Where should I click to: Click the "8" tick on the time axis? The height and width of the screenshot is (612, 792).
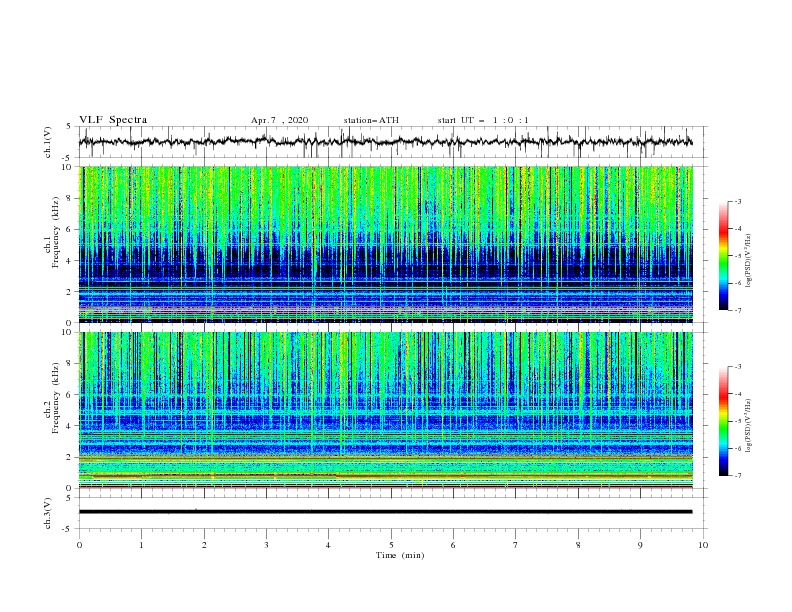(578, 545)
